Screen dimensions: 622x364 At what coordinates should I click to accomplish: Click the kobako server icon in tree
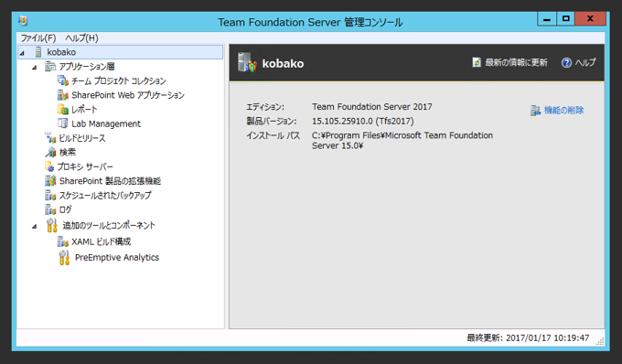coord(38,52)
